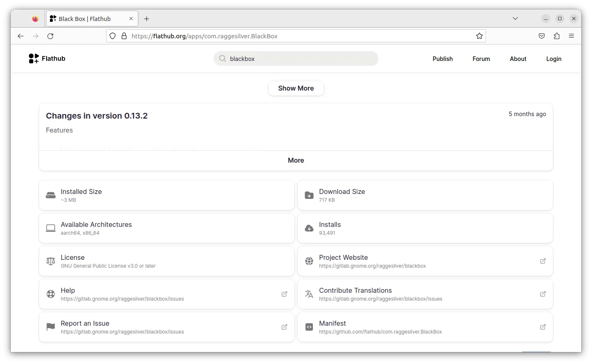Open a new browser tab
This screenshot has height=364, width=592.
[147, 19]
